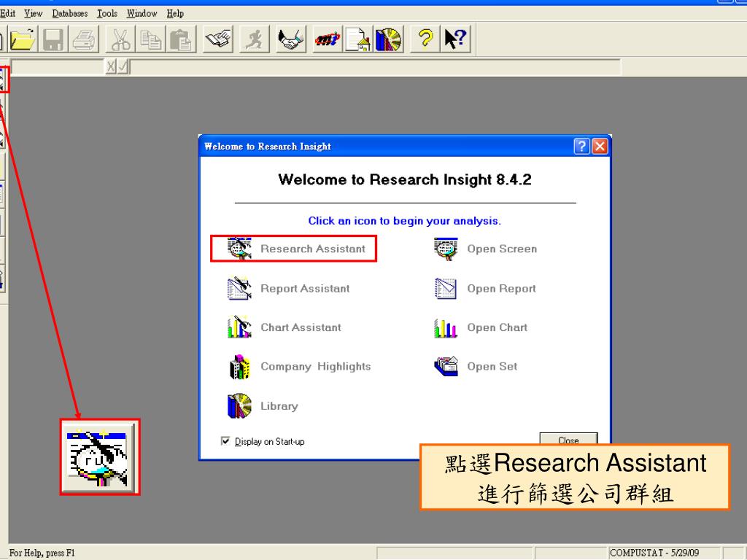Open the View menu
This screenshot has height=560, width=747.
34,13
